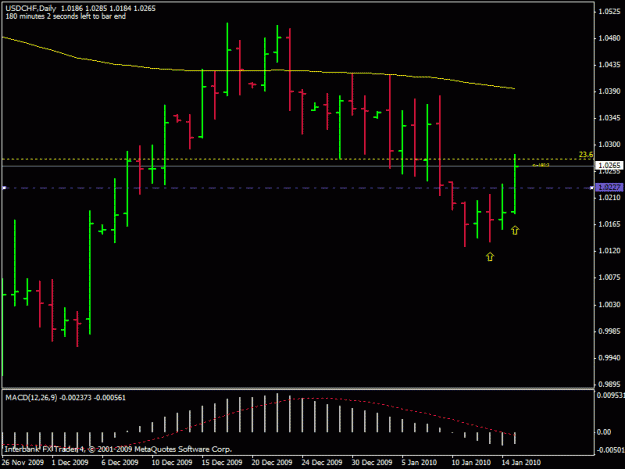Click the 0.9985 price scale value
Screen dimensions: 625x469
click(610, 331)
